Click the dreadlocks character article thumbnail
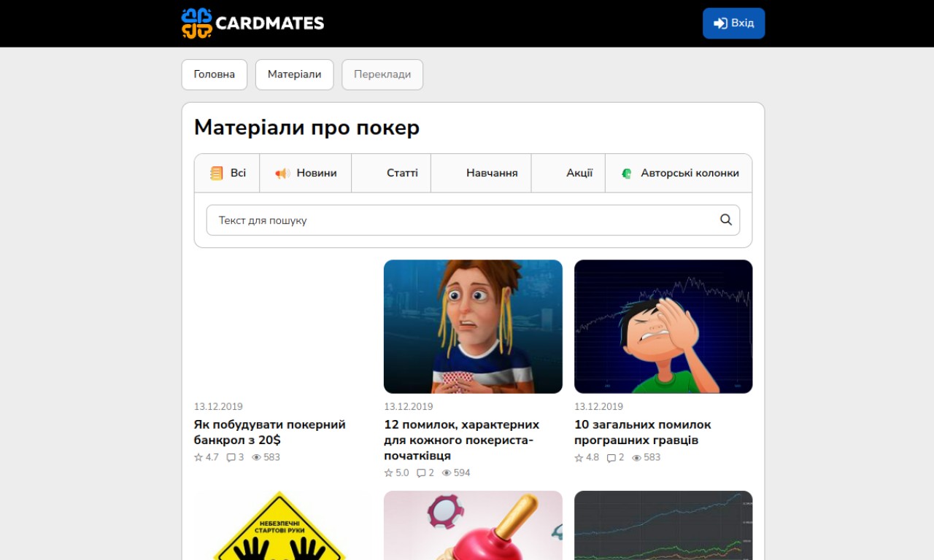Screen dimensions: 934x560 coord(473,327)
